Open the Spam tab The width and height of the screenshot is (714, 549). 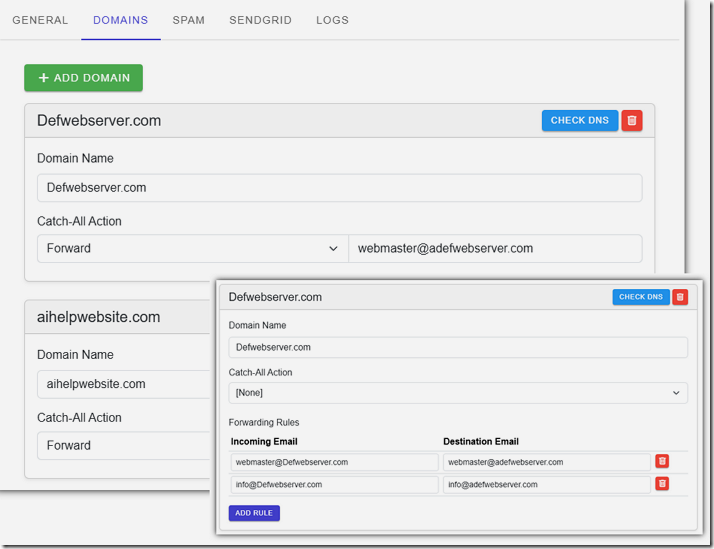(x=188, y=20)
